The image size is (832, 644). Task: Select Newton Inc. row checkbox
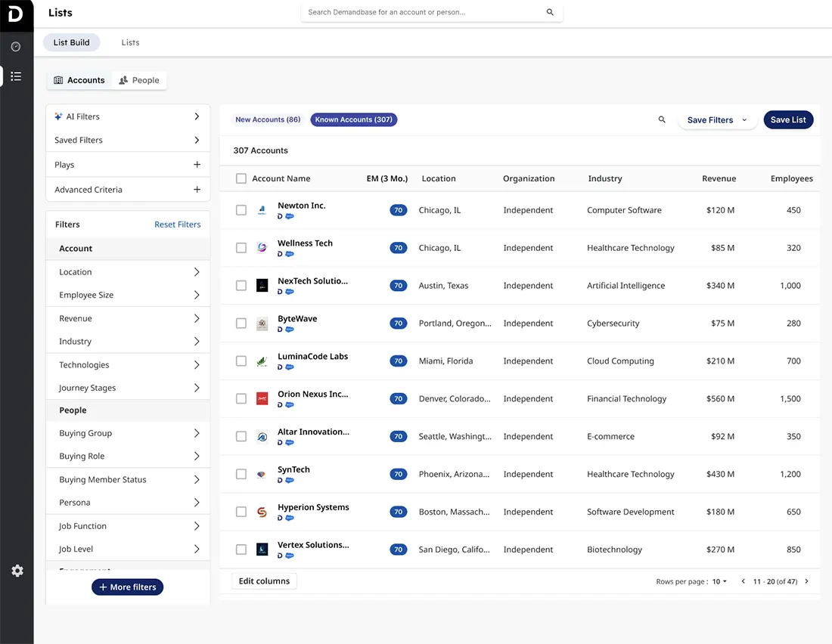(241, 210)
